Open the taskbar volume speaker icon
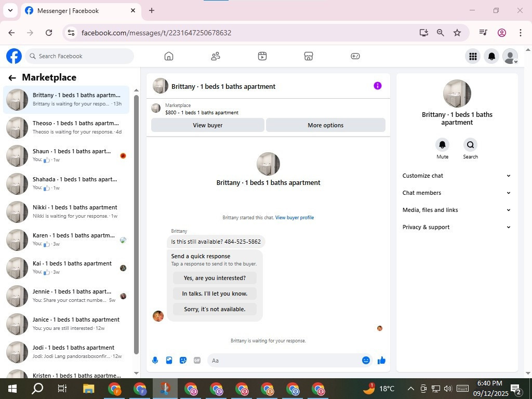 coord(448,389)
